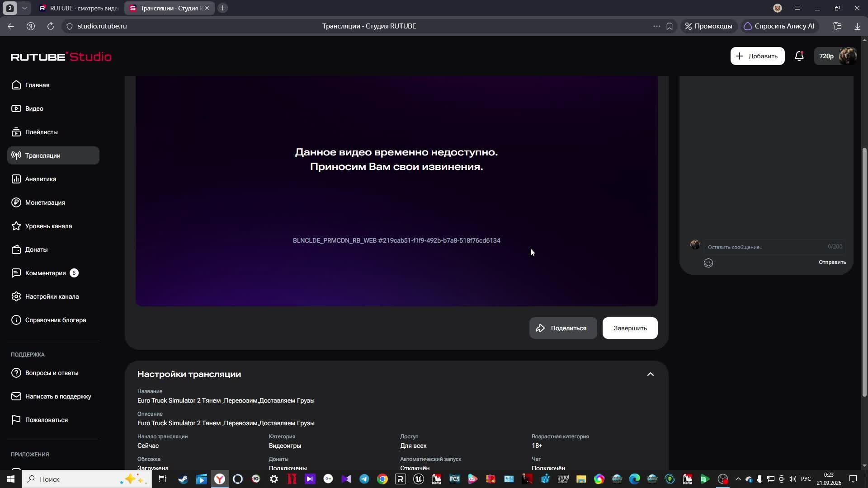Viewport: 868px width, 488px height.
Task: Open the page three-dots menu
Action: (656, 26)
